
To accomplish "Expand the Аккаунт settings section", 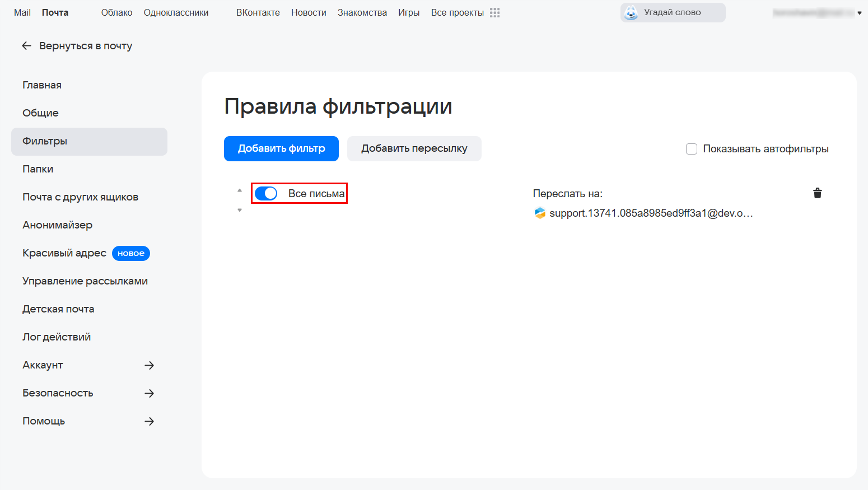I will (x=149, y=365).
